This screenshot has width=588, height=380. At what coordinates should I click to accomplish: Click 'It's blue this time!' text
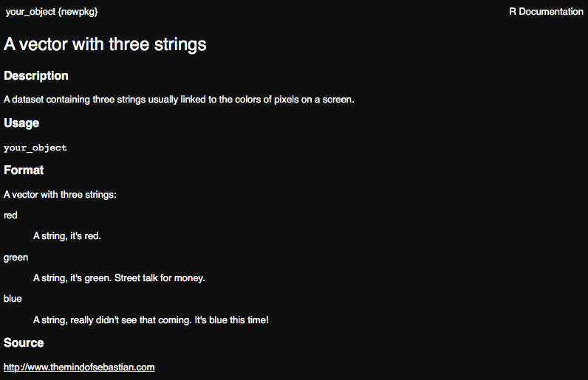[231, 320]
